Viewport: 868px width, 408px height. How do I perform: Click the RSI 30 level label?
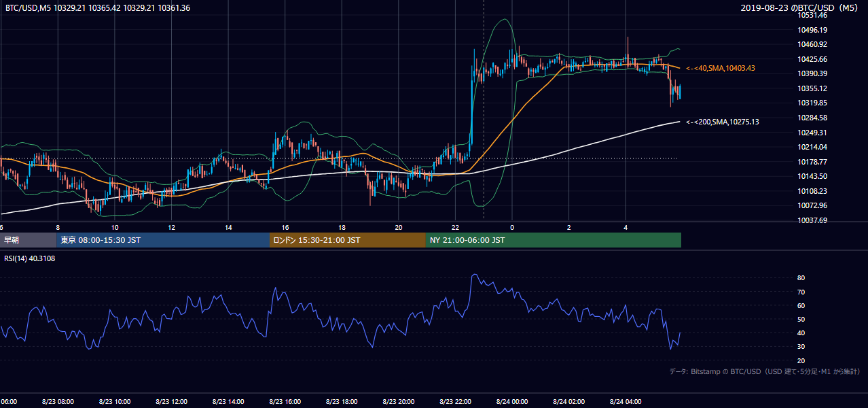point(801,346)
